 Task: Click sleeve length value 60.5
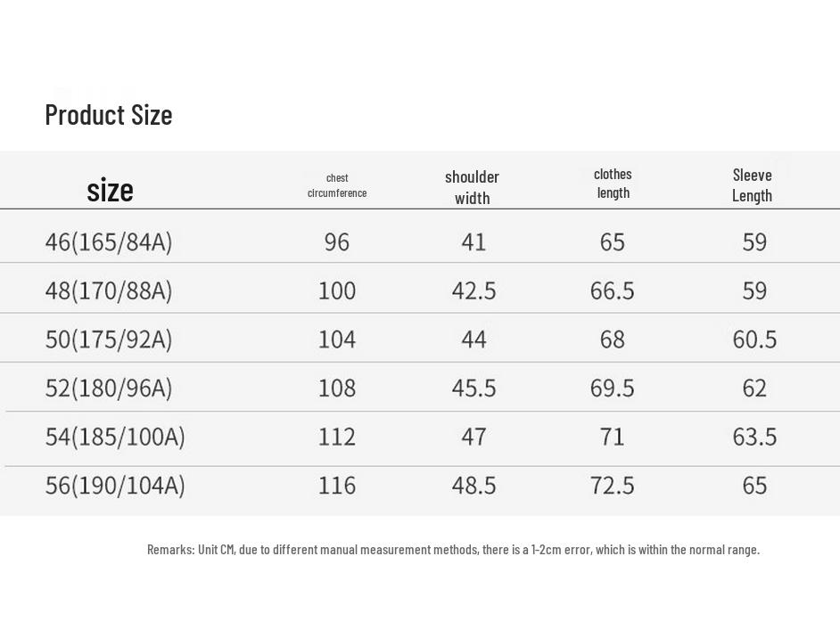(x=754, y=340)
